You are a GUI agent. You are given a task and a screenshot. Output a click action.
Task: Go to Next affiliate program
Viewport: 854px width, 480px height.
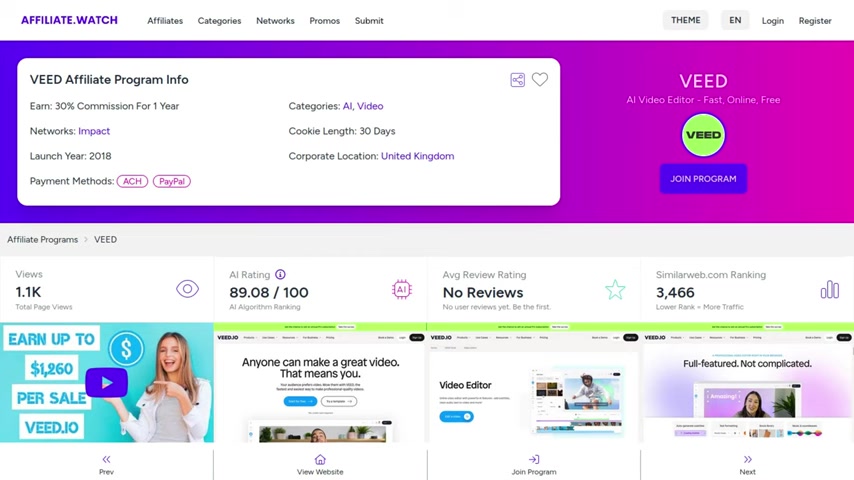click(747, 465)
